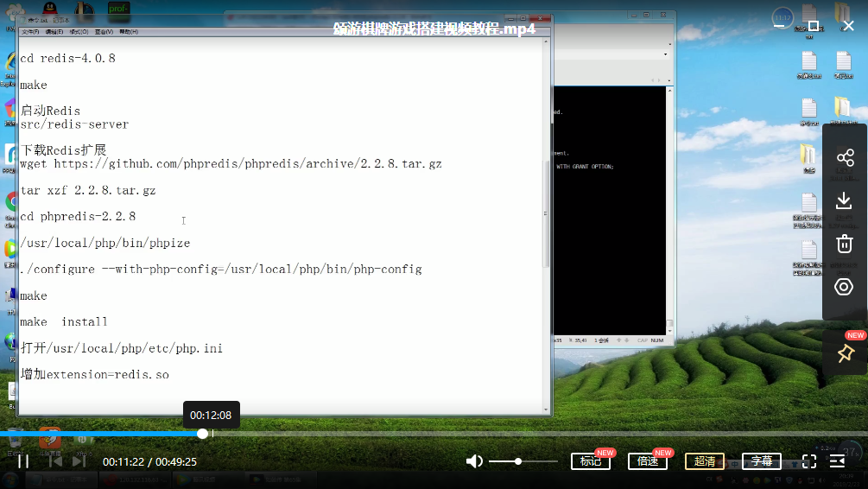Share the video using share icon
868x489 pixels.
(x=845, y=158)
